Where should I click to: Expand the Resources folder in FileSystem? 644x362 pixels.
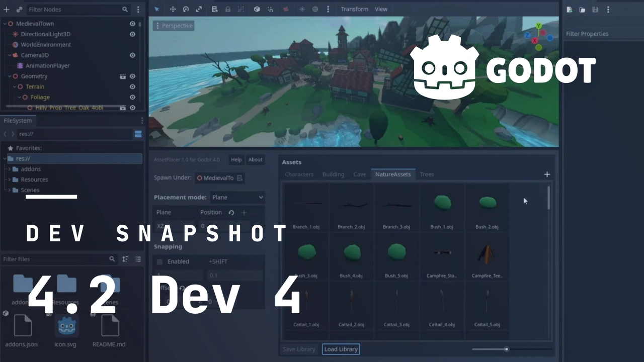click(9, 179)
